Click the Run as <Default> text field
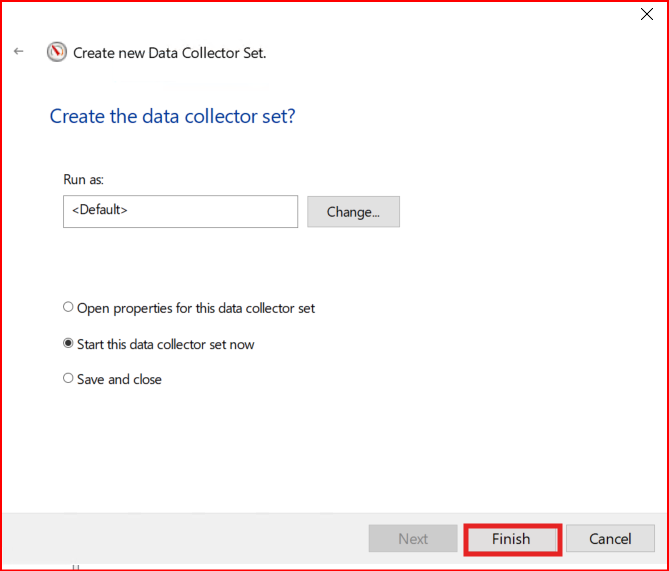Viewport: 669px width, 571px height. point(180,211)
